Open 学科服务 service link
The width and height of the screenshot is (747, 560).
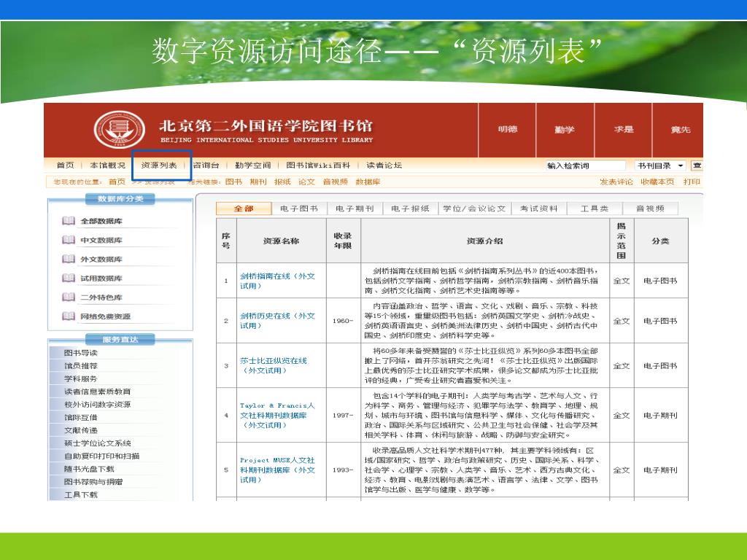pos(80,378)
